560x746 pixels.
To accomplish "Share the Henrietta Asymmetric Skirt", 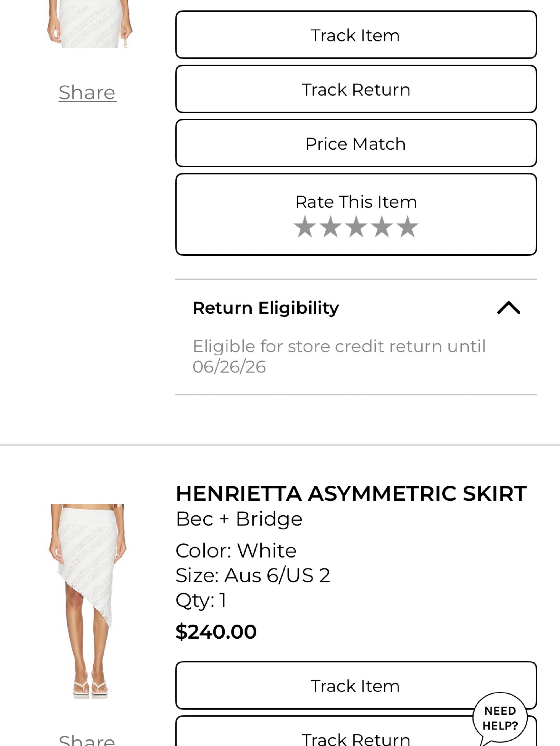I will 87,740.
